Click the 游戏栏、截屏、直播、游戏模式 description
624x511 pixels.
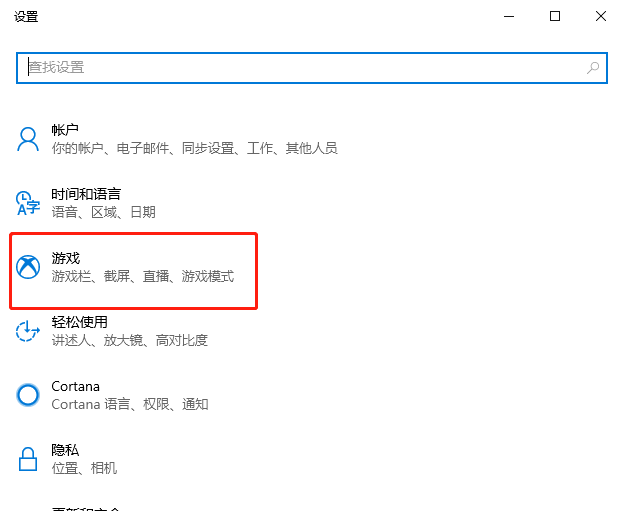click(x=143, y=276)
